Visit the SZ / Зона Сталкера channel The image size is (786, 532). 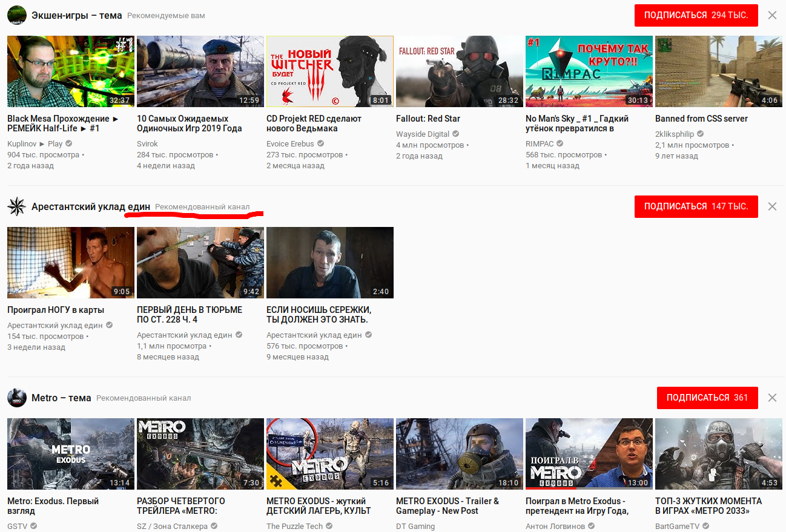click(173, 527)
